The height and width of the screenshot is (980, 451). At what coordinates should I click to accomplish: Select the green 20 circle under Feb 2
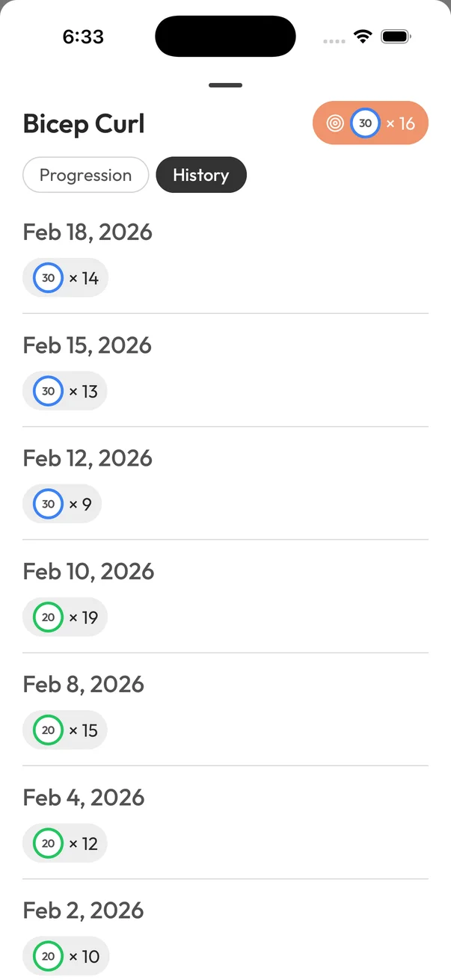point(48,955)
